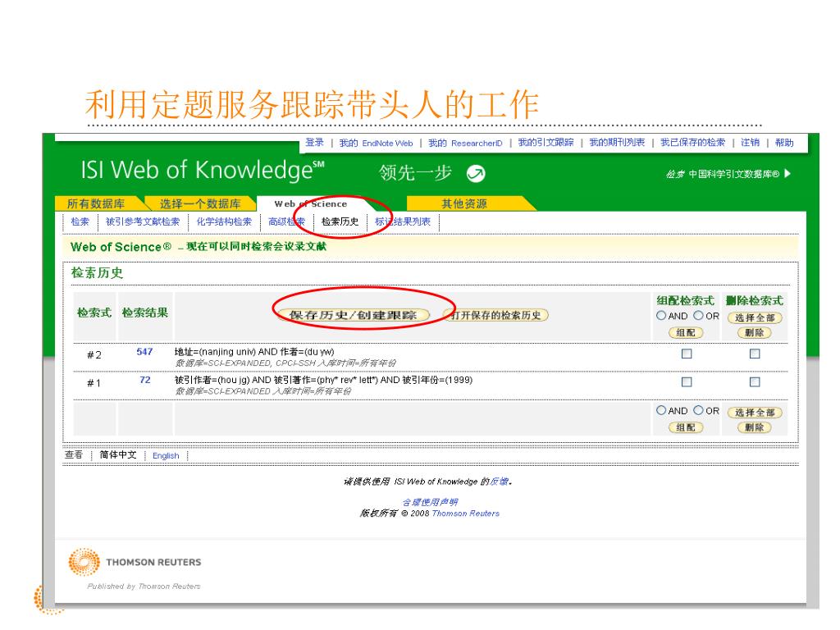Image resolution: width=840 pixels, height=630 pixels.
Task: Select the bottom AND radio button
Action: (661, 410)
